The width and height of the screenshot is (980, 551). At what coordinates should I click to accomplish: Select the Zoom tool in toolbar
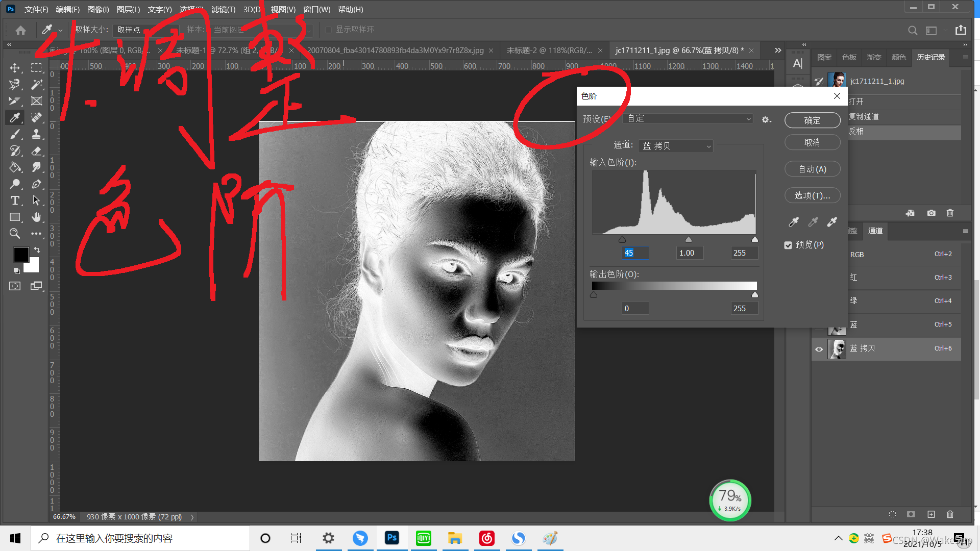15,234
